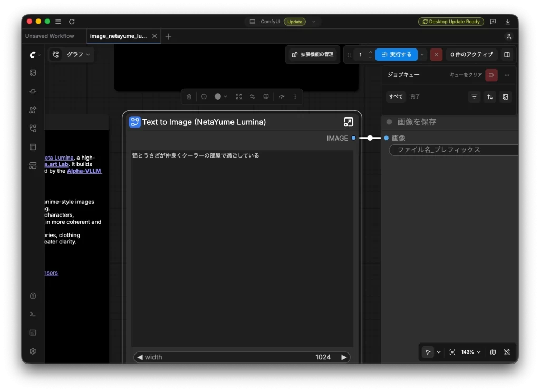Open the terminal console icon in sidebar
Viewport: 540px width, 392px height.
(x=33, y=314)
